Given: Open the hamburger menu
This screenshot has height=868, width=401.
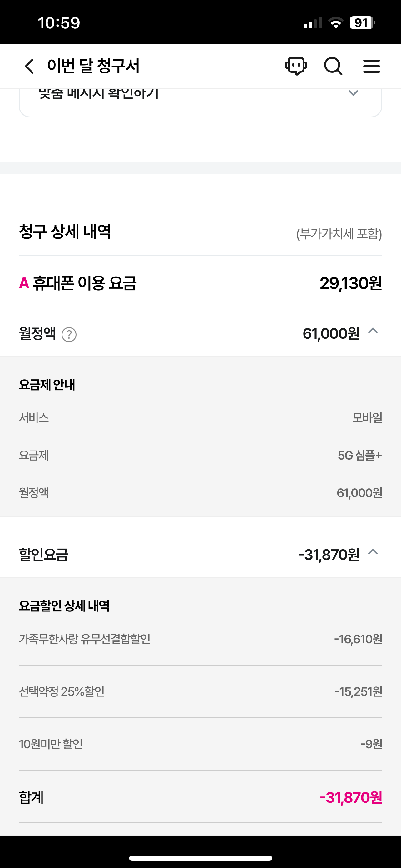Looking at the screenshot, I should [x=371, y=66].
